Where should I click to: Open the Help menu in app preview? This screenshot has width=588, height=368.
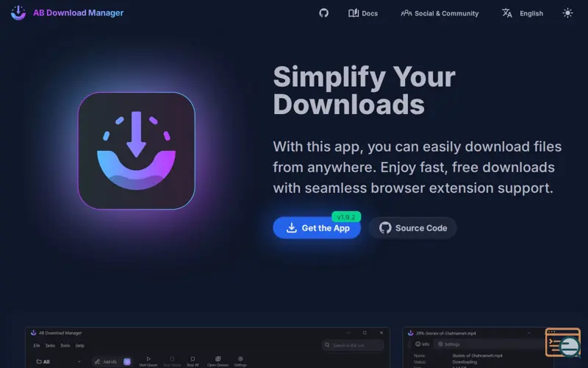80,345
